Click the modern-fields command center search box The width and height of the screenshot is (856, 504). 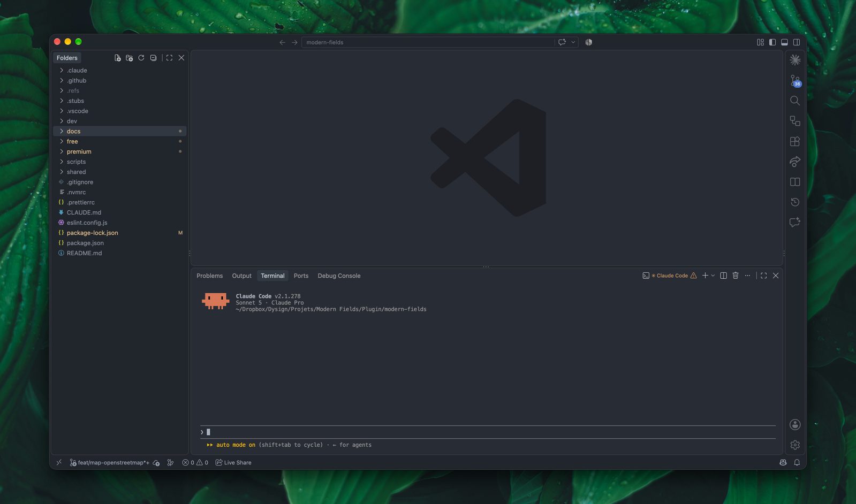coord(428,42)
